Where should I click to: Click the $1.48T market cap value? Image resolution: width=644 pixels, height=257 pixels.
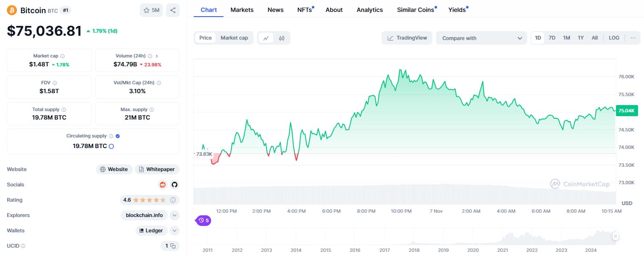coord(39,64)
